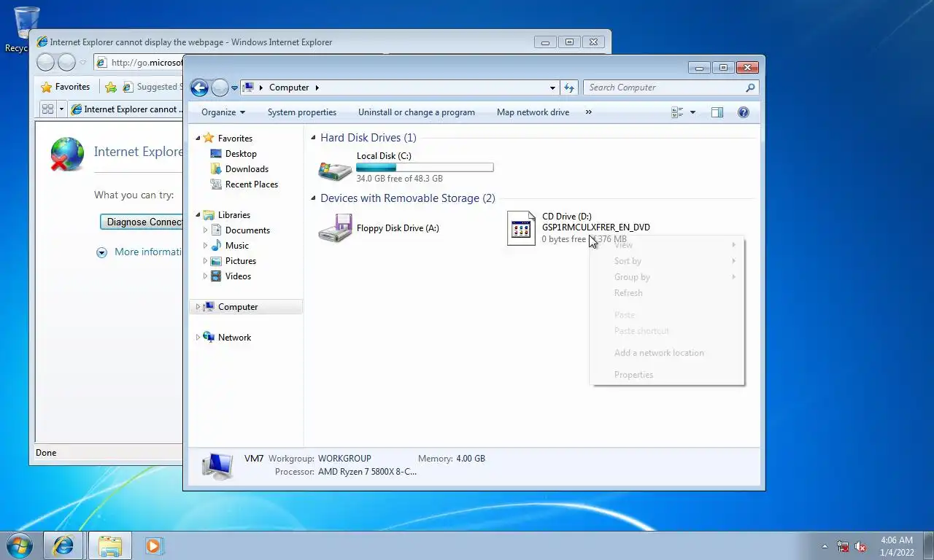Click the Help question mark icon
934x560 pixels.
point(744,112)
